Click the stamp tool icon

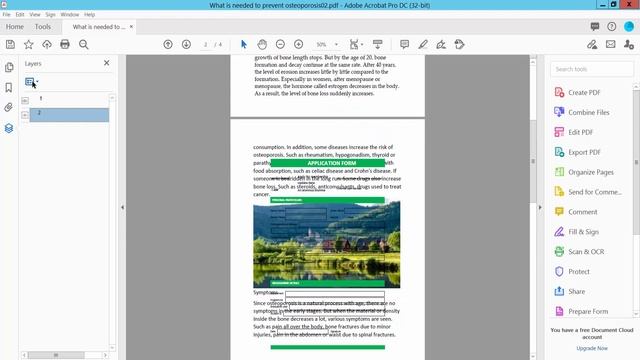460,44
